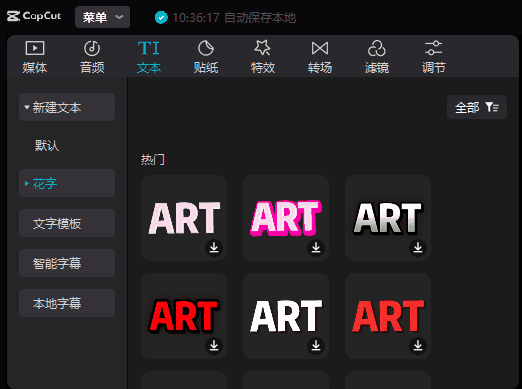The height and width of the screenshot is (389, 522).
Task: Open the 菜单 menu dropdown
Action: (x=102, y=17)
